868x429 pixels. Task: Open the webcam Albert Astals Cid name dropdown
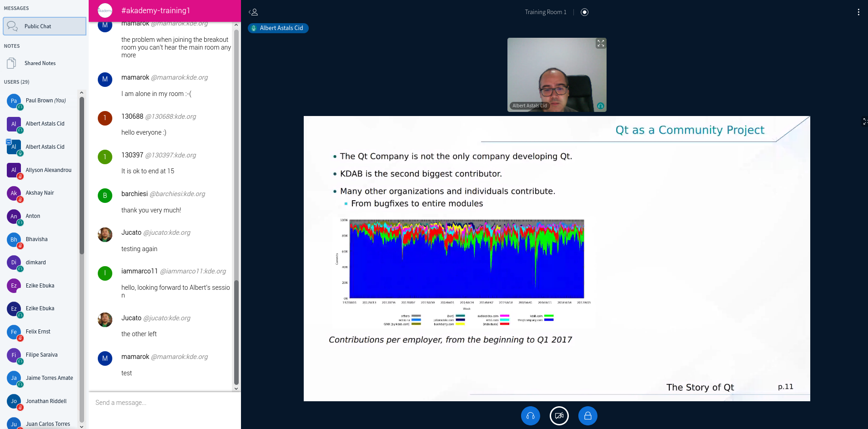coord(530,106)
